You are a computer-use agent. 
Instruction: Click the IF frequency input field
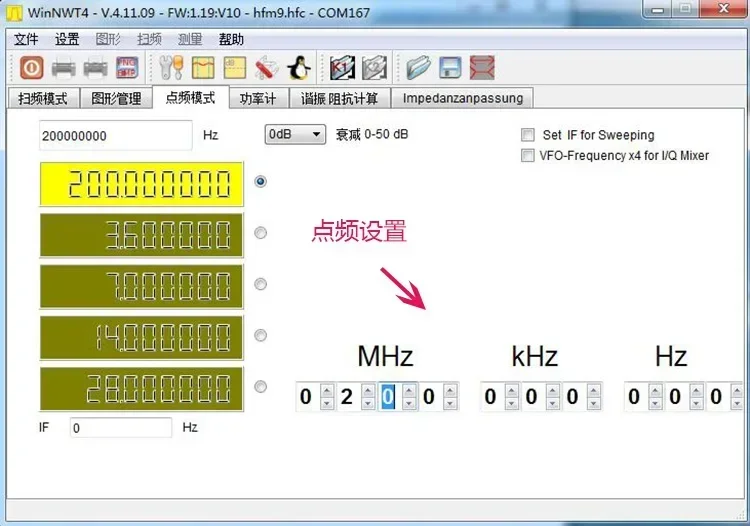pos(121,427)
